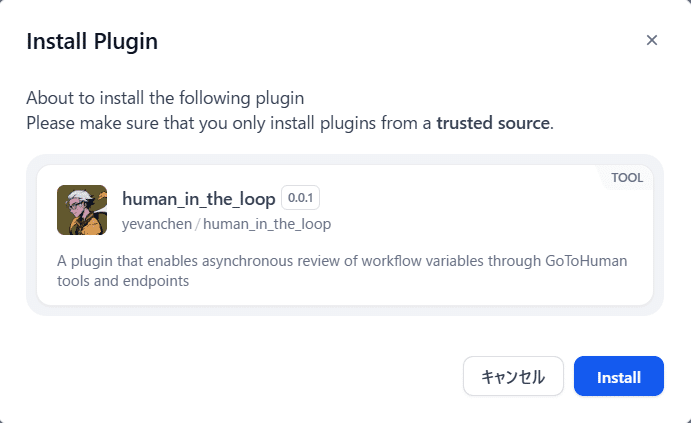Image resolution: width=691 pixels, height=423 pixels.
Task: Click the human_in_the_loop plugin avatar icon
Action: tap(81, 210)
